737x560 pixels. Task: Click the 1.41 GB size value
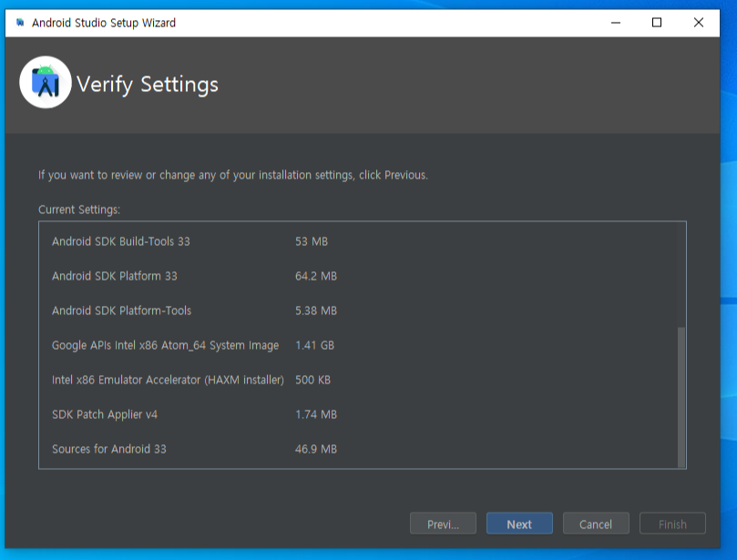tap(314, 345)
